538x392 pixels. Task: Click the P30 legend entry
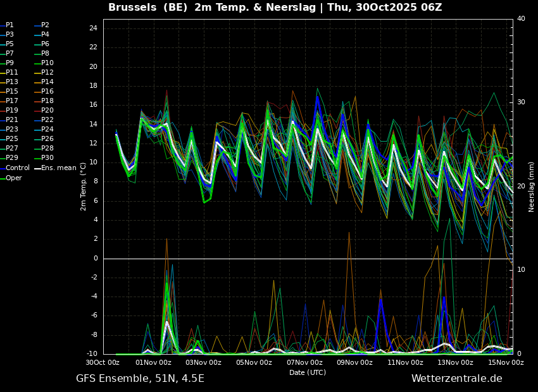(x=47, y=157)
